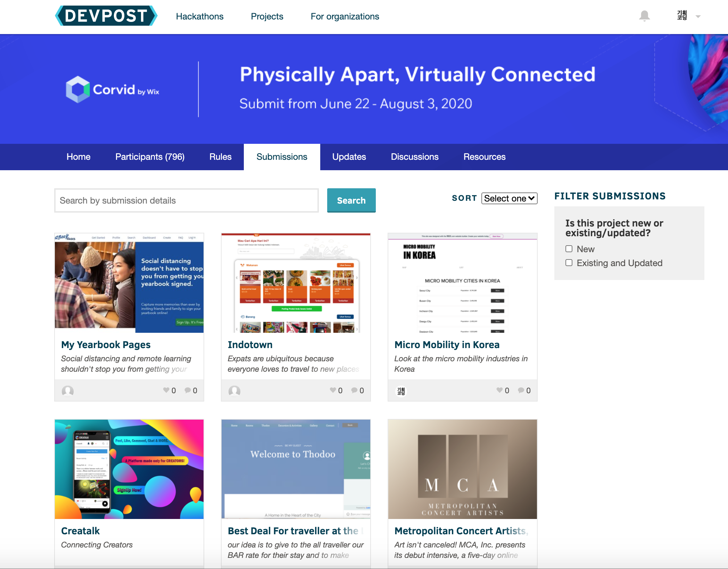Click the Devpost logo
Screen dimensions: 728x569
click(x=106, y=16)
